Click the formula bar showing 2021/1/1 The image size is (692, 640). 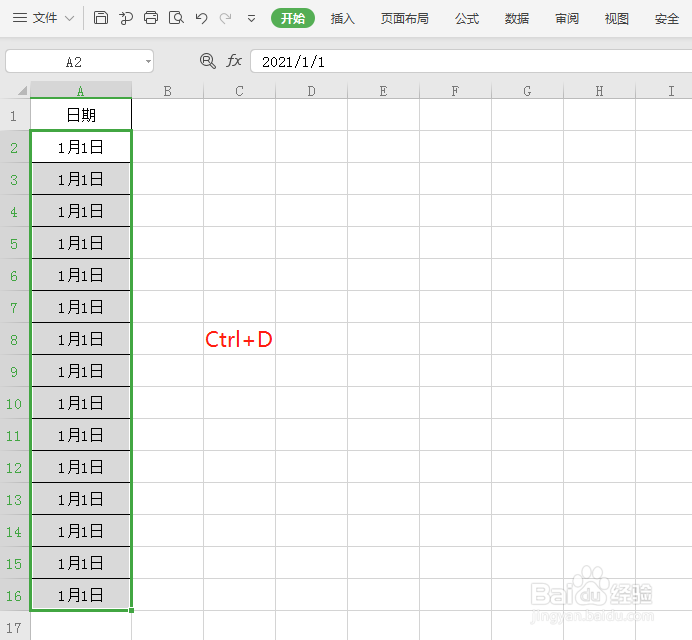[x=471, y=61]
